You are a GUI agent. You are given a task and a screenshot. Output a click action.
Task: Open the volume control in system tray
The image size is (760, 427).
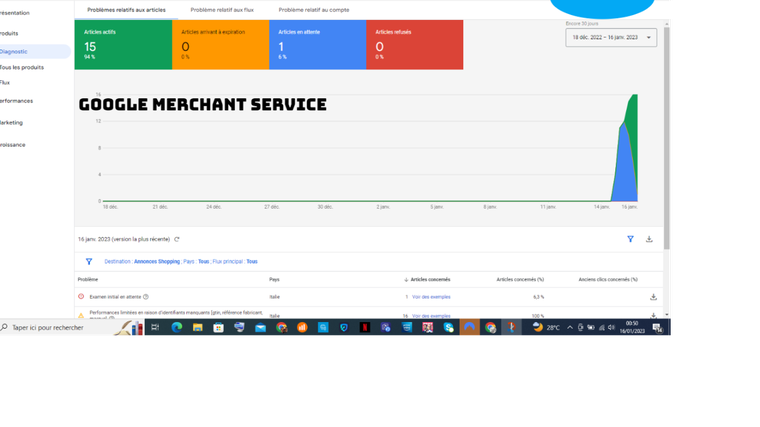pyautogui.click(x=612, y=328)
